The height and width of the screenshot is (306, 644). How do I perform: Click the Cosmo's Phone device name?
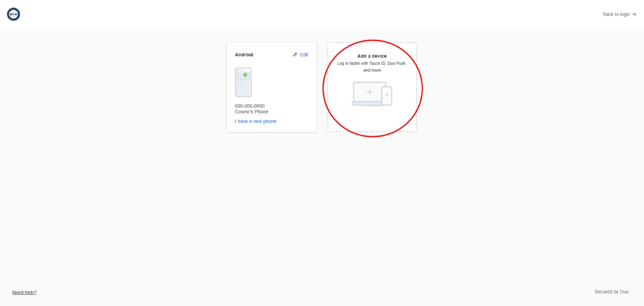[252, 112]
